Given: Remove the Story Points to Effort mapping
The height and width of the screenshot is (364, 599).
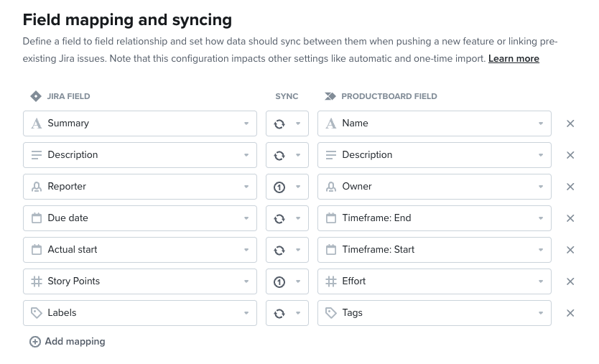Looking at the screenshot, I should (x=570, y=281).
